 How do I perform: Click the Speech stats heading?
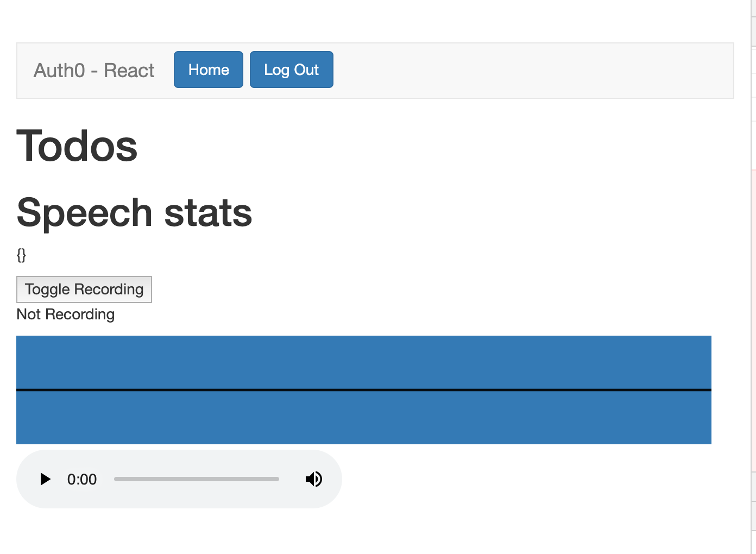click(x=135, y=212)
